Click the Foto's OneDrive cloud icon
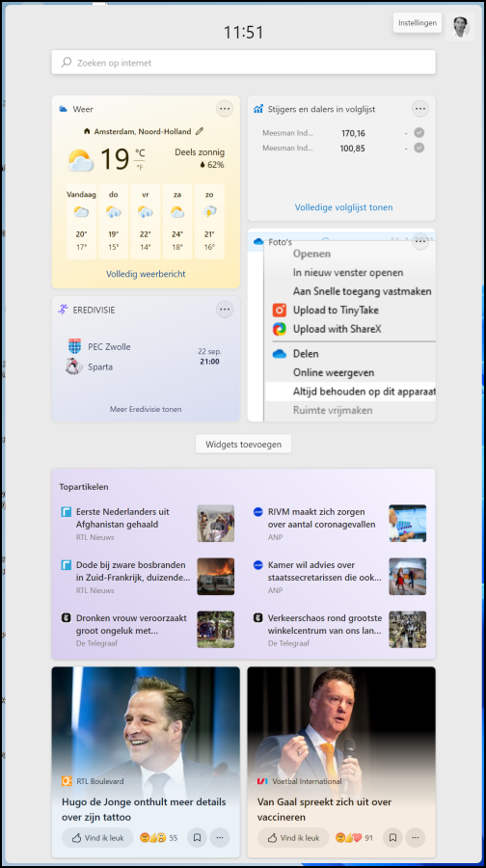Viewport: 486px width, 868px height. (x=257, y=241)
